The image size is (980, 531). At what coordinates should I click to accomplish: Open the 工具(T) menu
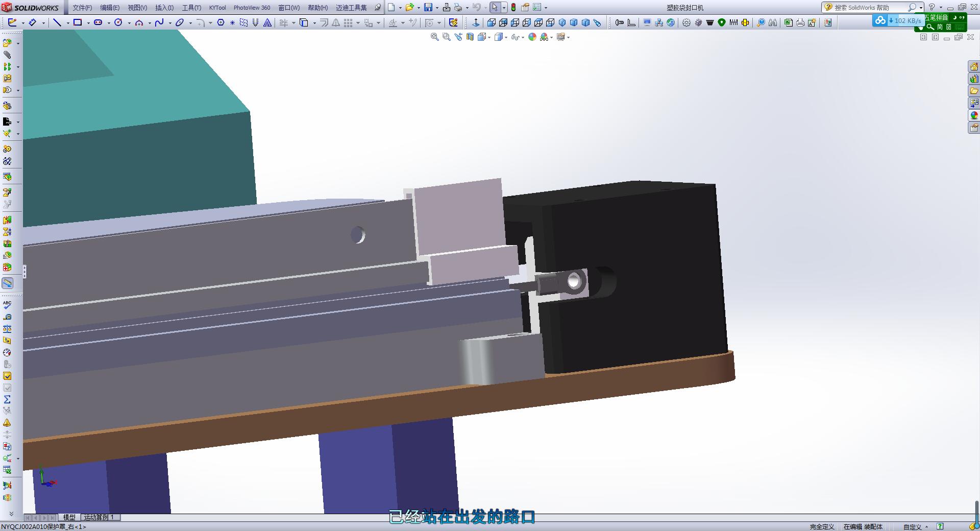[x=191, y=8]
